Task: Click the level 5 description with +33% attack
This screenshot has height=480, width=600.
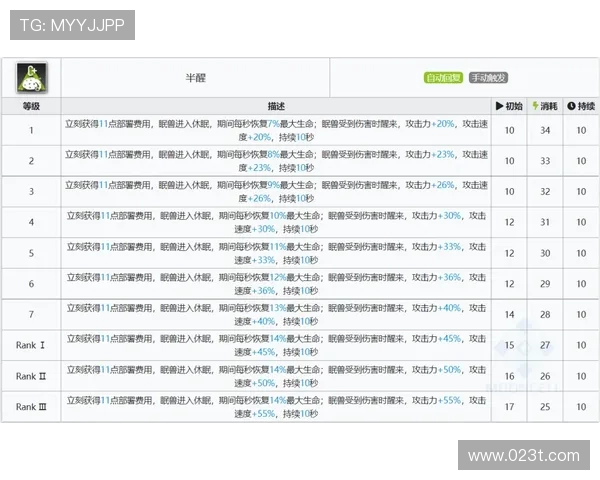Action: click(x=276, y=253)
